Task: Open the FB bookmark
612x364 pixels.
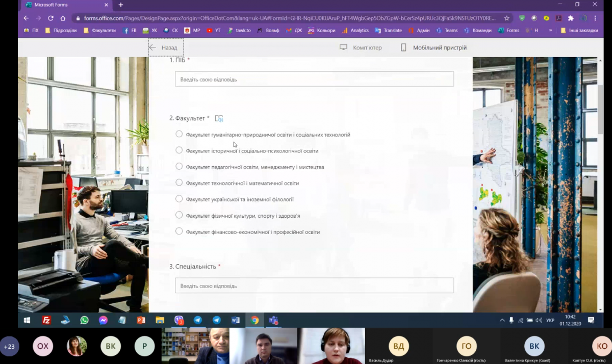Action: click(x=130, y=31)
